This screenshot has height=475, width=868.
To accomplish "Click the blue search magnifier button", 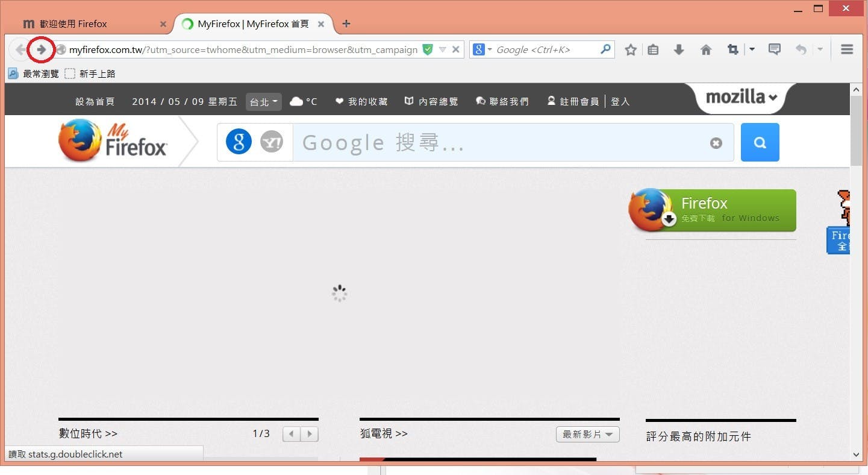I will click(760, 142).
